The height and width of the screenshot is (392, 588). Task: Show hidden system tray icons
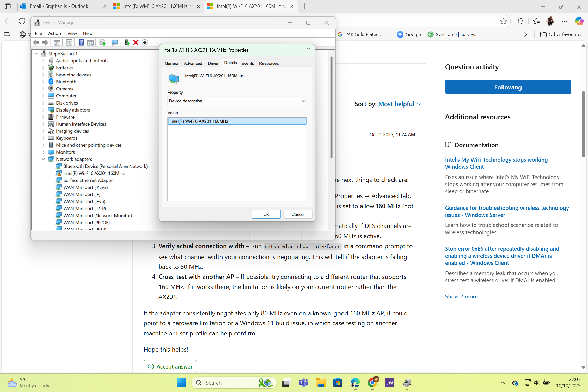tap(503, 383)
